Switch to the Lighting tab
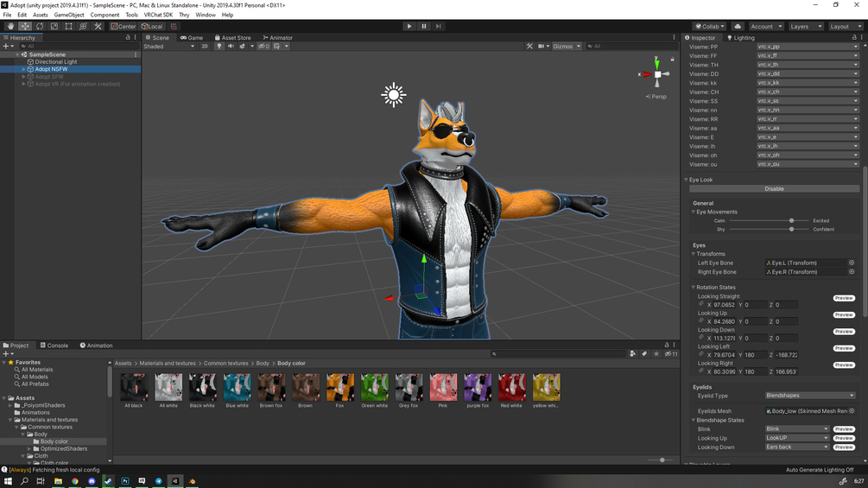 tap(741, 38)
